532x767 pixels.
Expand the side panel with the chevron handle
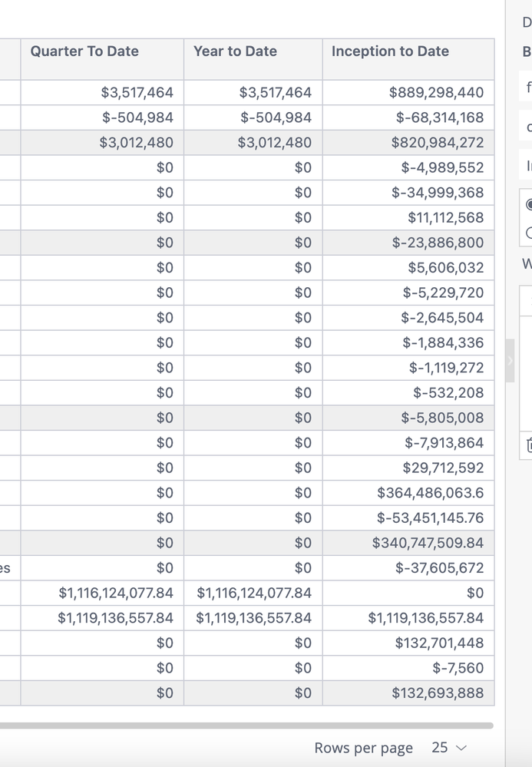point(510,360)
